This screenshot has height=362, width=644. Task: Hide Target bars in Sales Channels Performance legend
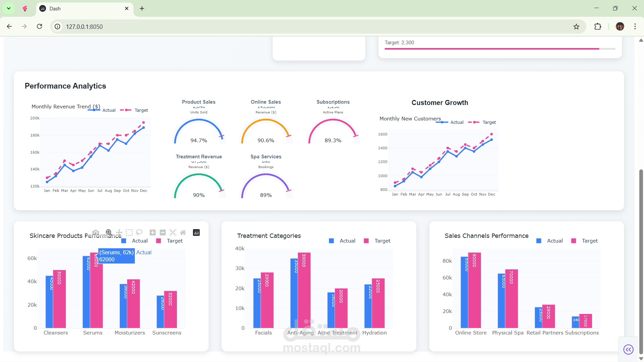[585, 241]
